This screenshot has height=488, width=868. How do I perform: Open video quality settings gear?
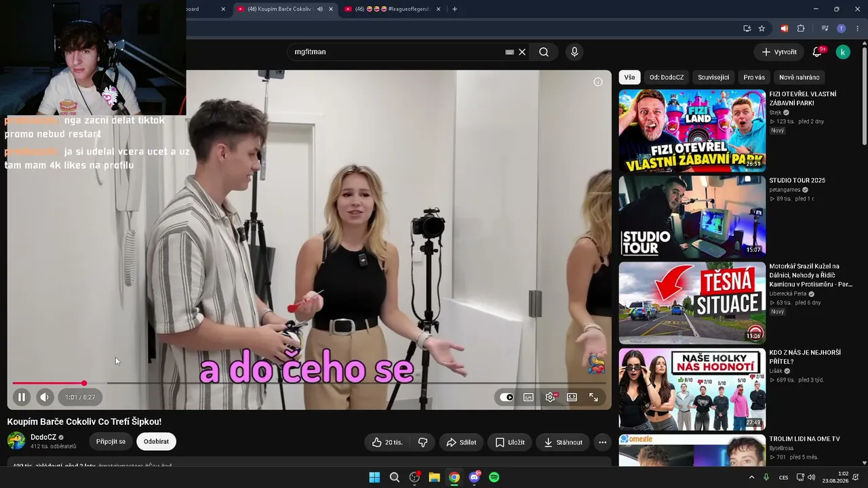[551, 397]
